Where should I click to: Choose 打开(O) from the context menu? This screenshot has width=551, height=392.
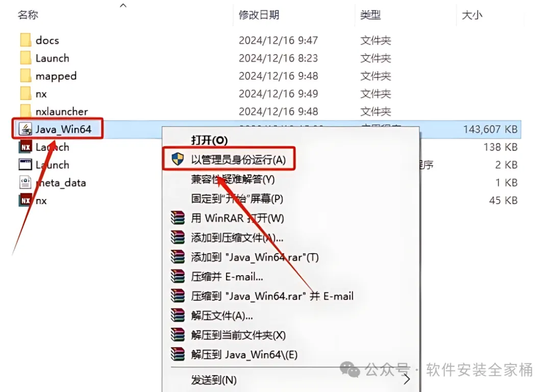pos(210,140)
